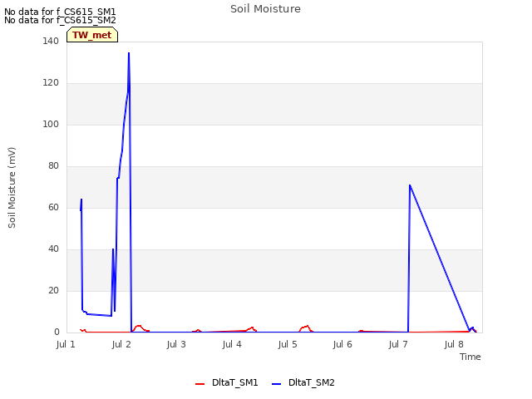Click the Jul 1 x-axis tick label

[66, 344]
